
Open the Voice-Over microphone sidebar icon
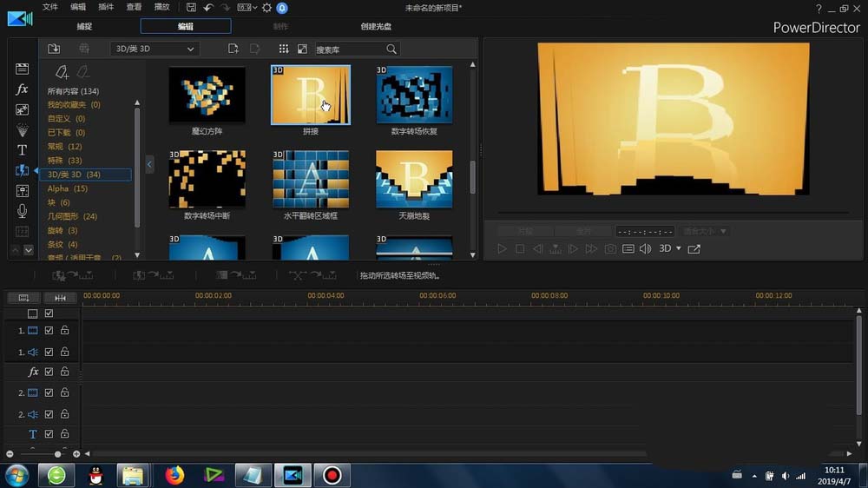pyautogui.click(x=22, y=211)
